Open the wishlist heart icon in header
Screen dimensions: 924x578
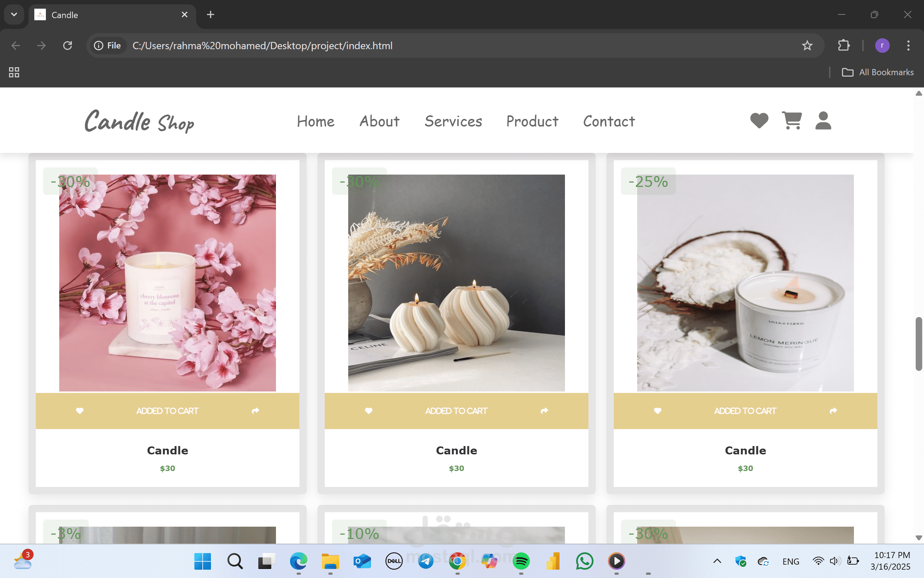(x=759, y=121)
